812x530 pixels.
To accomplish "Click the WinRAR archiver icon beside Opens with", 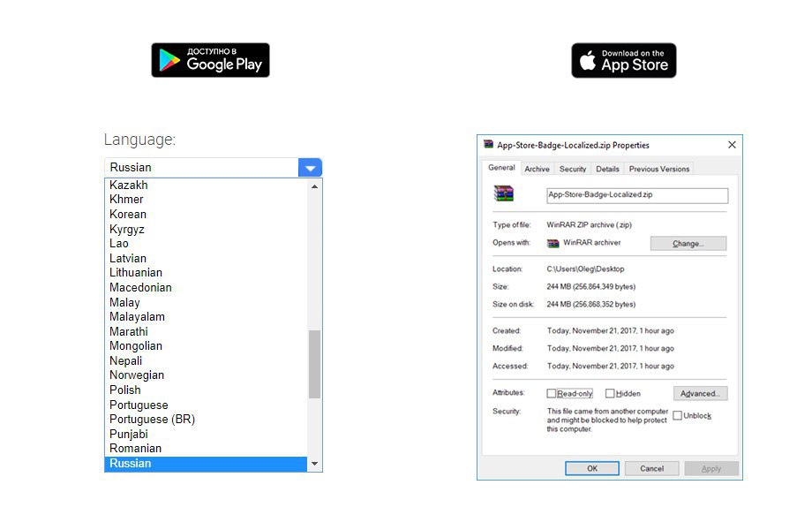I will (553, 243).
